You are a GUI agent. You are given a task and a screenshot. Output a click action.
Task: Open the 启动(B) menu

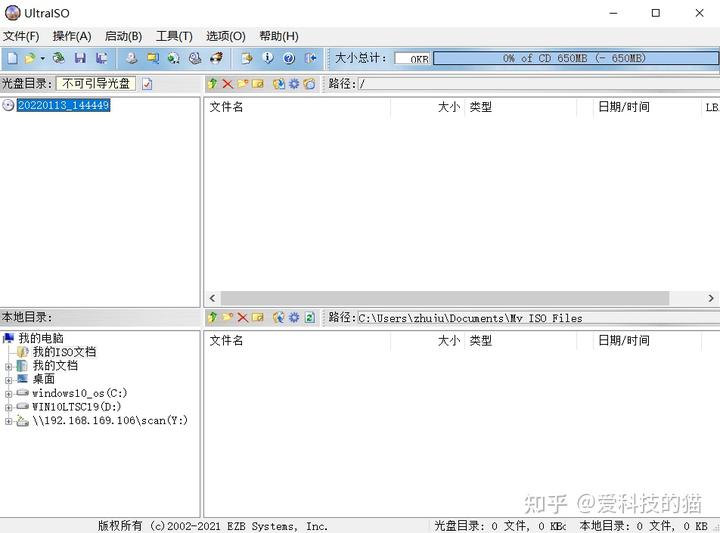tap(123, 36)
